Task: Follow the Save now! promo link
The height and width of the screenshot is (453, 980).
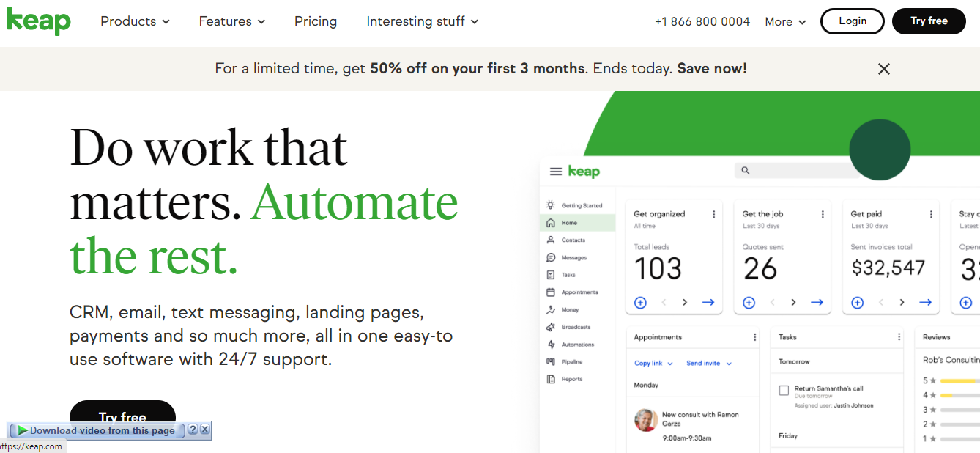Action: 712,69
